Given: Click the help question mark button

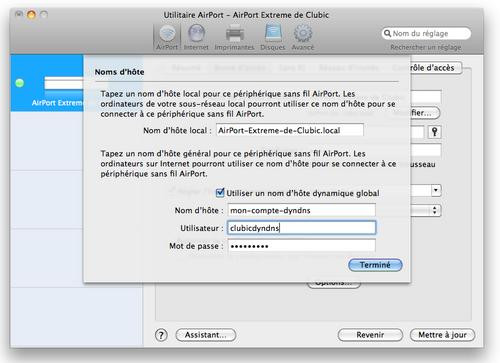Looking at the screenshot, I should pyautogui.click(x=161, y=335).
